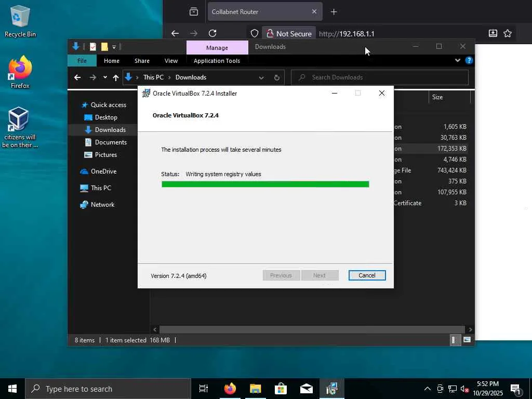Click the Firefox tab list icon
This screenshot has width=532, height=399.
(194, 12)
